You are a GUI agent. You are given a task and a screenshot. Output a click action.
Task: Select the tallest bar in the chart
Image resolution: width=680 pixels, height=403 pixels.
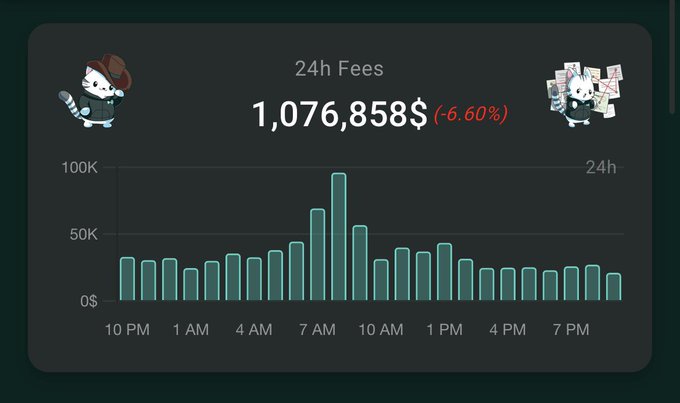point(339,236)
